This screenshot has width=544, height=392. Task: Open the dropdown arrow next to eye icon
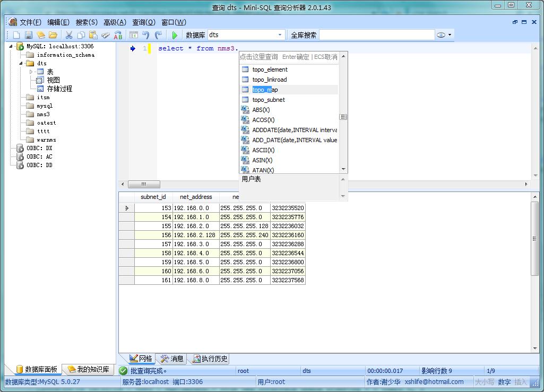tap(450, 34)
